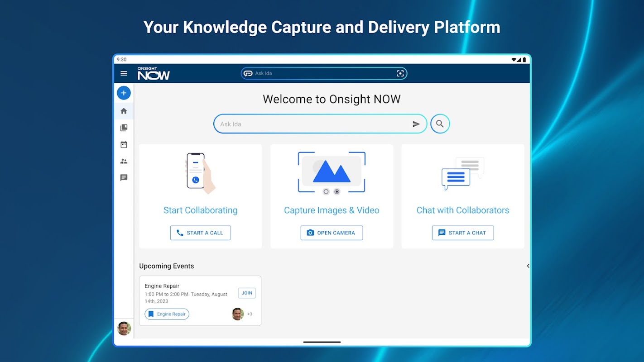Click START A CALL button
The image size is (644, 362).
pos(200,233)
